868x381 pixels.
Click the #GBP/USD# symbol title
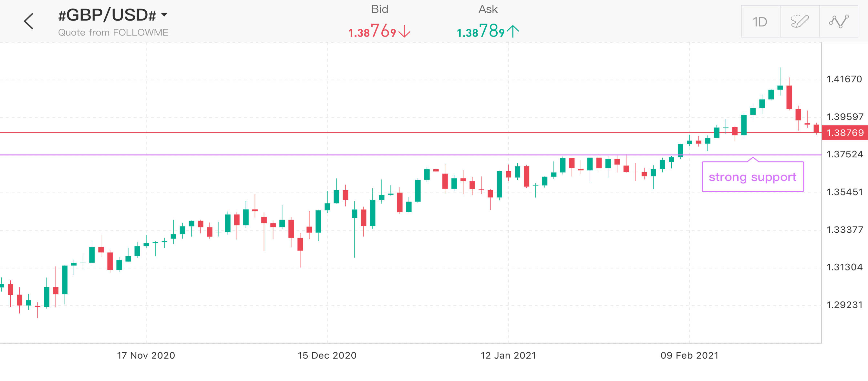click(x=107, y=15)
